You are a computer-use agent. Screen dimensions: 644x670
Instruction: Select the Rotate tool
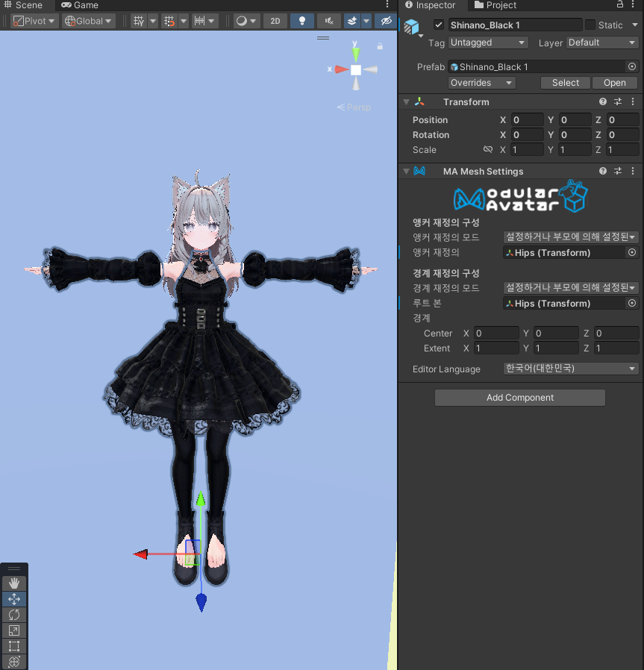pyautogui.click(x=14, y=615)
